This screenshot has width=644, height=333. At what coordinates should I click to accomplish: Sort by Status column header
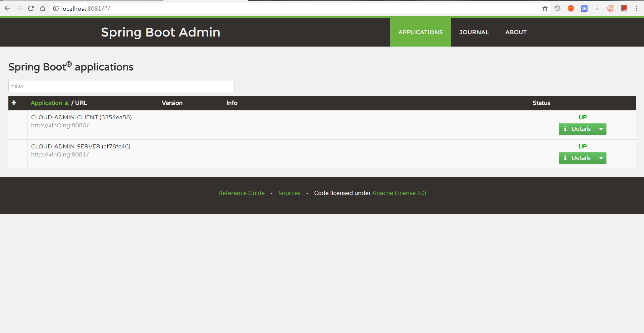pos(541,103)
